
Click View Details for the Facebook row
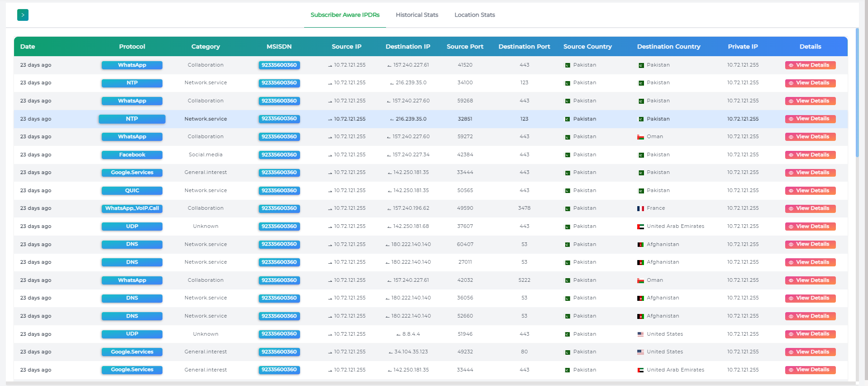click(810, 155)
